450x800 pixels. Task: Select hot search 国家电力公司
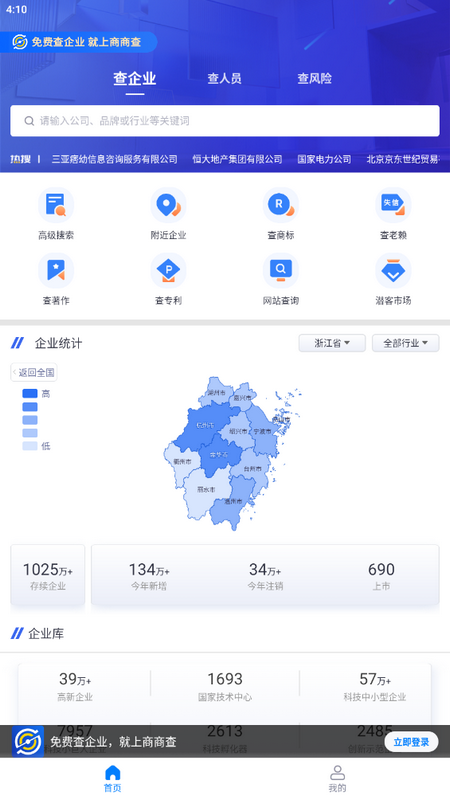324,159
